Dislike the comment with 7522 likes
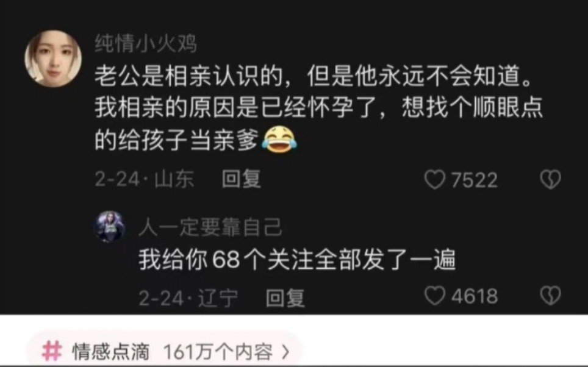This screenshot has height=367, width=588. (551, 179)
